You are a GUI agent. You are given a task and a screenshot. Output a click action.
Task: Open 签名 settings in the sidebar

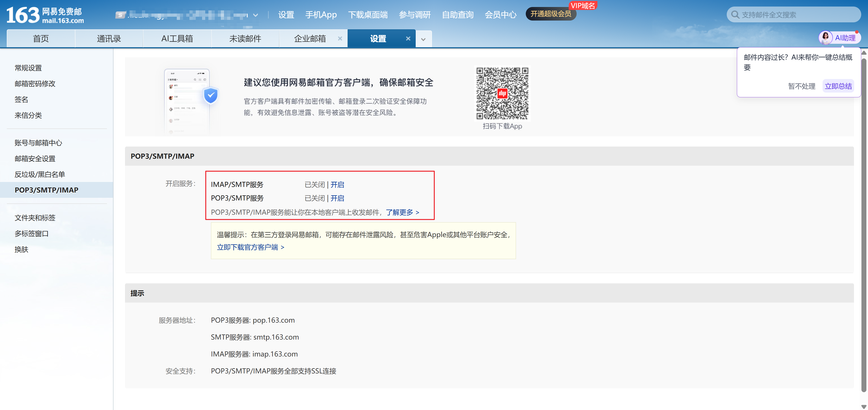(x=21, y=100)
